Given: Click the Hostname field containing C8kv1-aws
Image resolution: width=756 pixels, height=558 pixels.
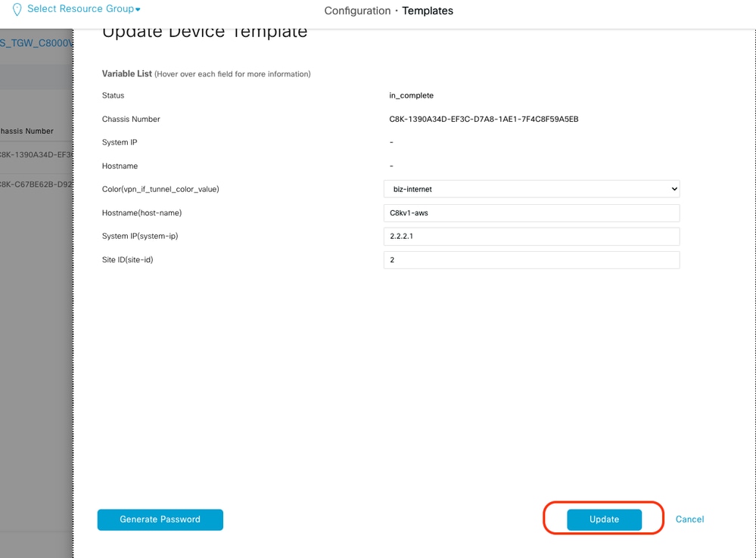Looking at the screenshot, I should point(532,212).
